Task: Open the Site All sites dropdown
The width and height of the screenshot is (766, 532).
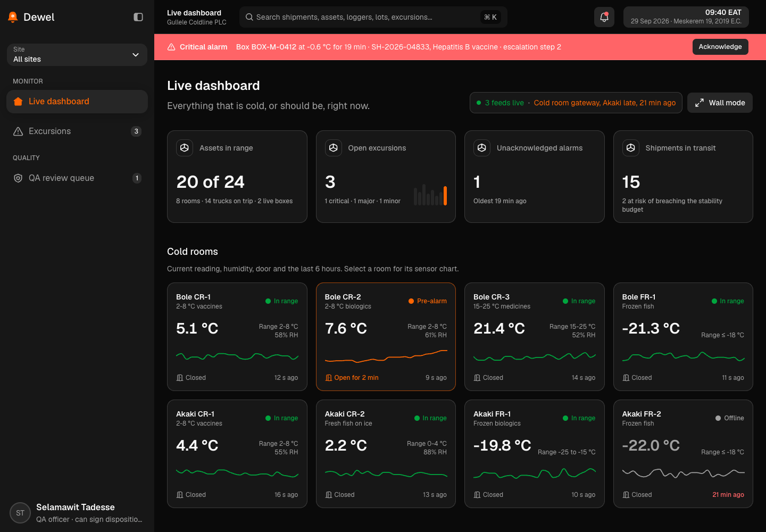Action: (x=77, y=55)
